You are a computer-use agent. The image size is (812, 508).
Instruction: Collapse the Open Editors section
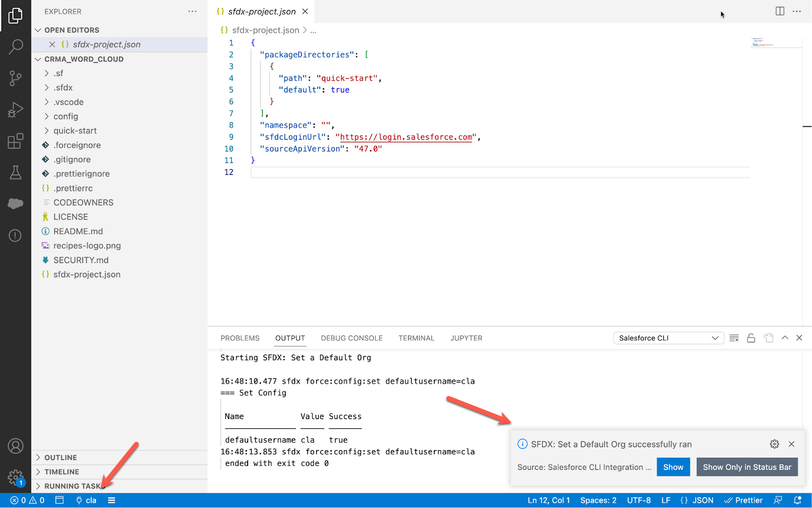pos(119,30)
